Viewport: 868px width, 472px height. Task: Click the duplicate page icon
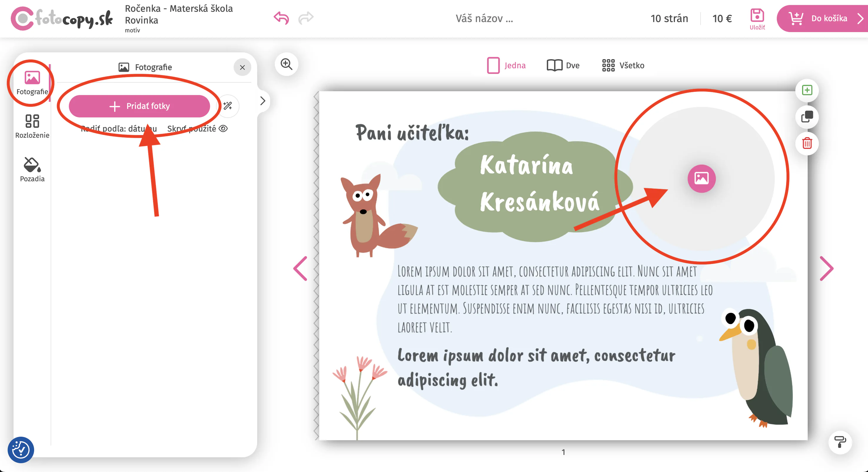pyautogui.click(x=807, y=117)
